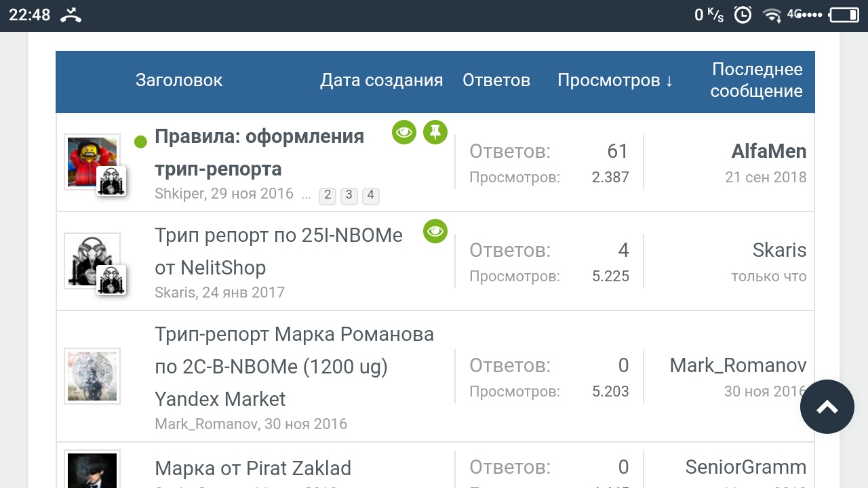Screen dimensions: 868x488
Task: Tap the Wi-Fi signal status icon
Action: pos(772,15)
